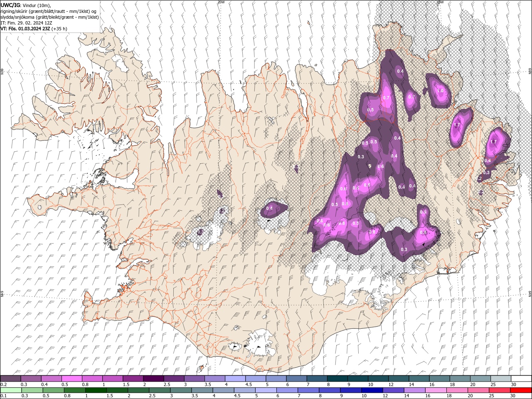Pick the 1.5–2 swatch on the lower rain scale
This screenshot has height=399, width=532.
(118, 390)
